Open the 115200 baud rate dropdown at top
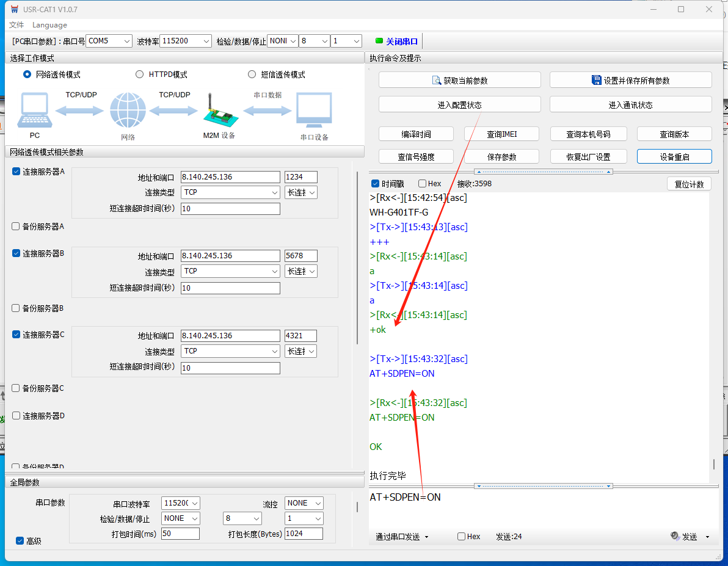This screenshot has height=566, width=728. point(185,41)
